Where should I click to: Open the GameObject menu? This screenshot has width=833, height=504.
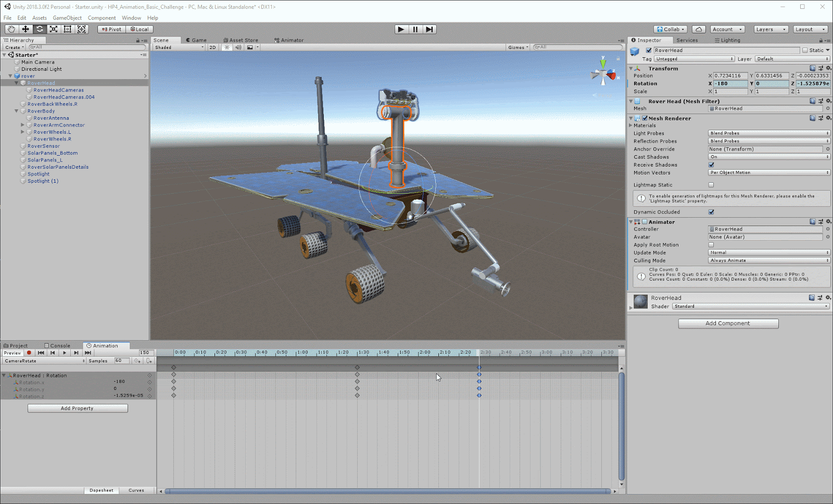pos(67,18)
